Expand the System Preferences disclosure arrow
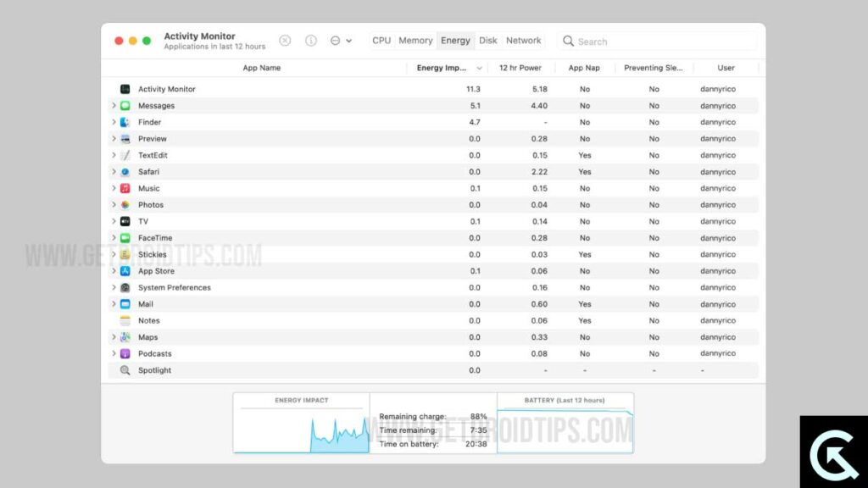 114,288
